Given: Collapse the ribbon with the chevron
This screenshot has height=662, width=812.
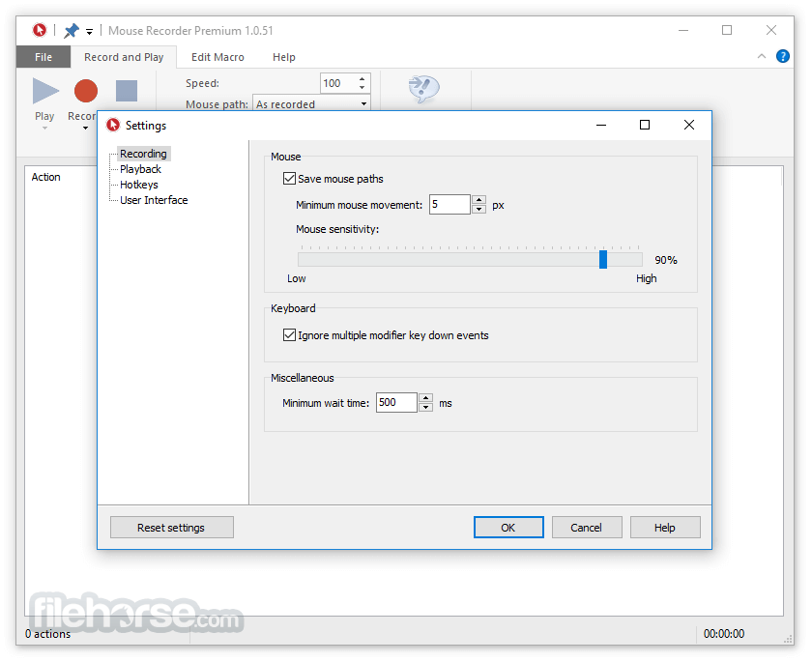Looking at the screenshot, I should click(x=762, y=56).
